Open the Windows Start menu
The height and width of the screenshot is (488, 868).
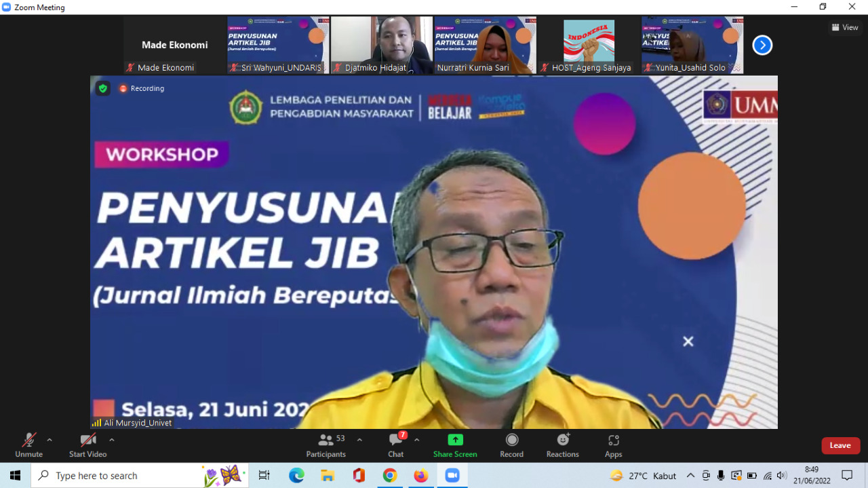click(15, 476)
